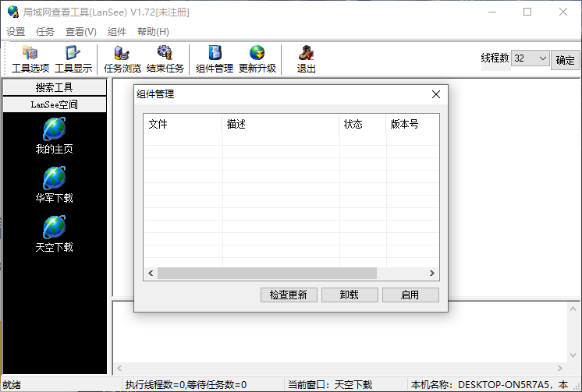Viewport: 582px width, 392px height.
Task: Open 任务浏览 from the toolbar
Action: (122, 59)
